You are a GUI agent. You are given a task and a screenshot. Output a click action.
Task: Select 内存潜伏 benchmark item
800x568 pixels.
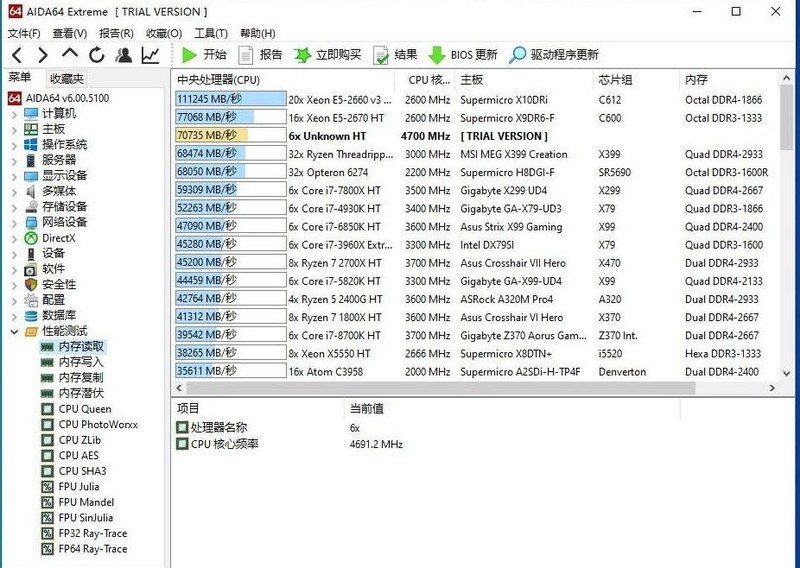pyautogui.click(x=72, y=393)
